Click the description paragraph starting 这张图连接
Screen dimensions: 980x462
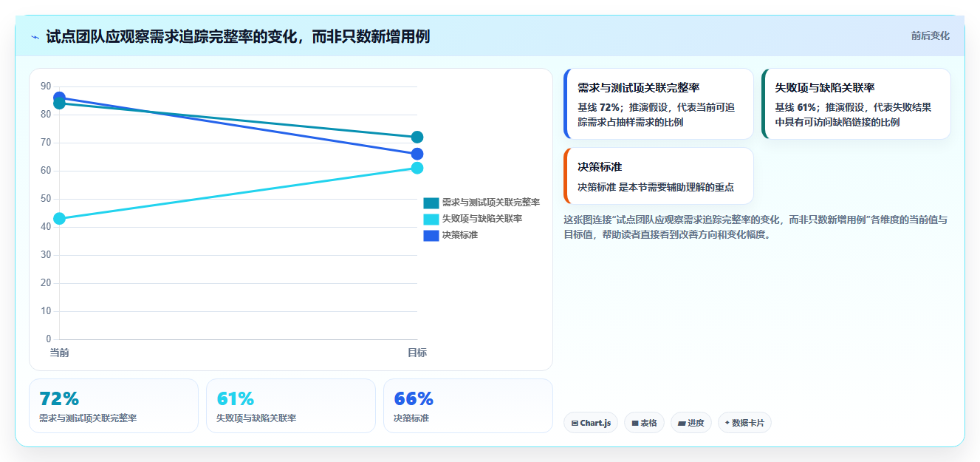pyautogui.click(x=755, y=227)
